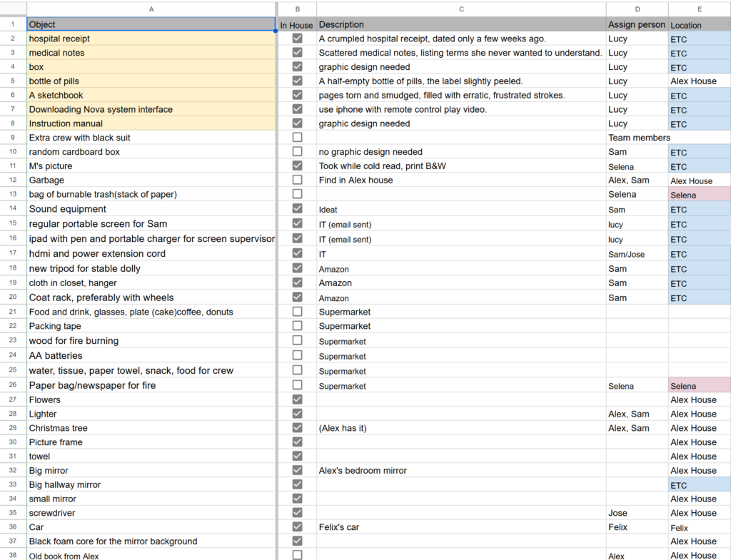
Task: Check In House for Old book from Alex
Action: (x=297, y=555)
